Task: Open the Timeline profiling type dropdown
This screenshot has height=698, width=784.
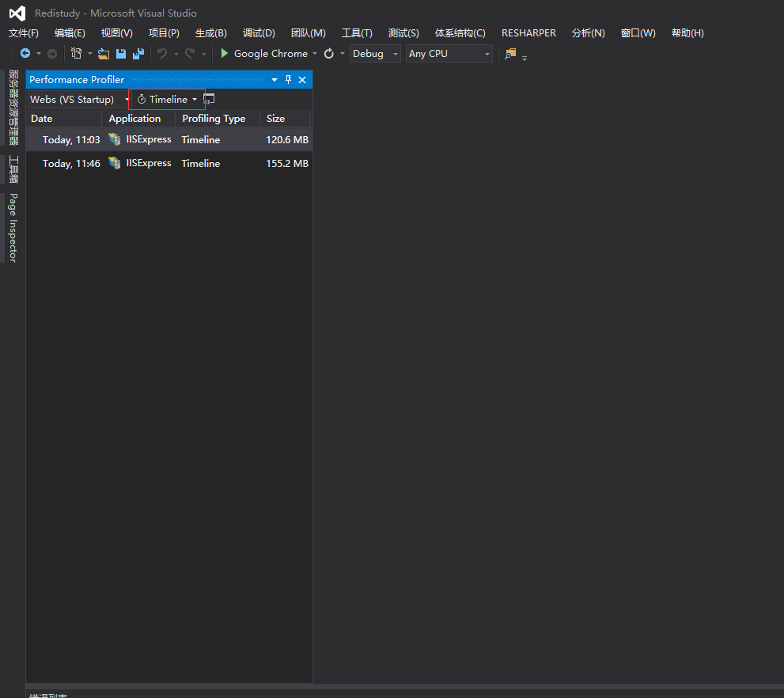Action: click(167, 100)
